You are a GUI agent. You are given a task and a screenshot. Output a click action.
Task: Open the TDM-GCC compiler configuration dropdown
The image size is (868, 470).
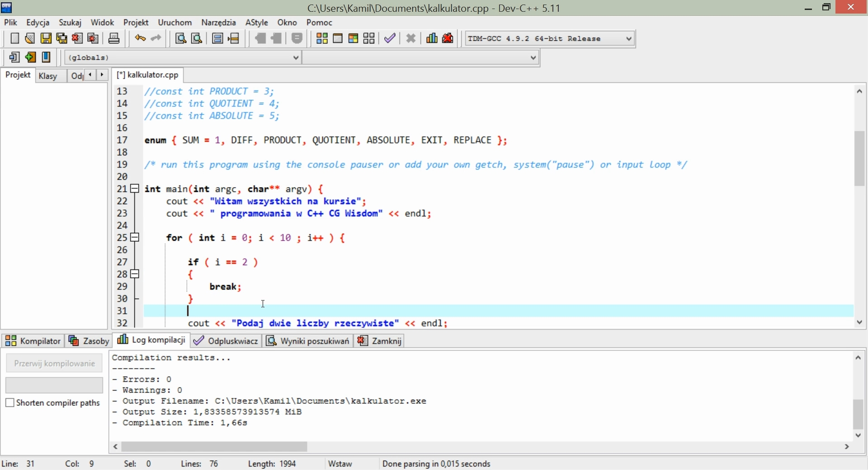tap(629, 38)
